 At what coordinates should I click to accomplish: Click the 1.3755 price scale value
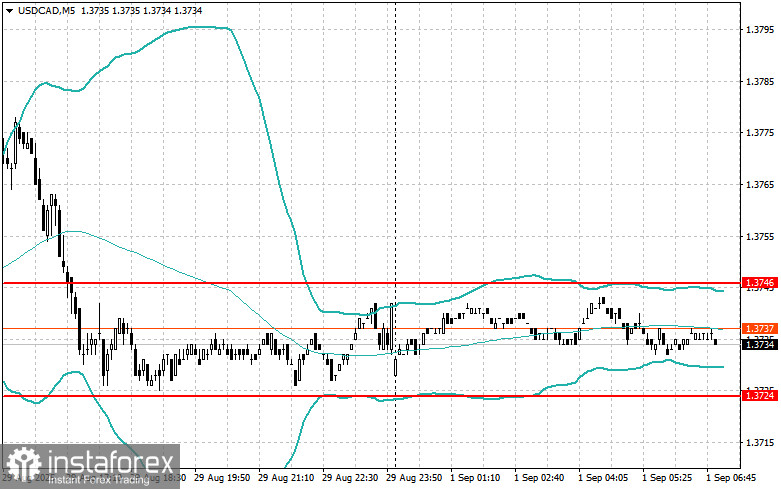coord(760,236)
